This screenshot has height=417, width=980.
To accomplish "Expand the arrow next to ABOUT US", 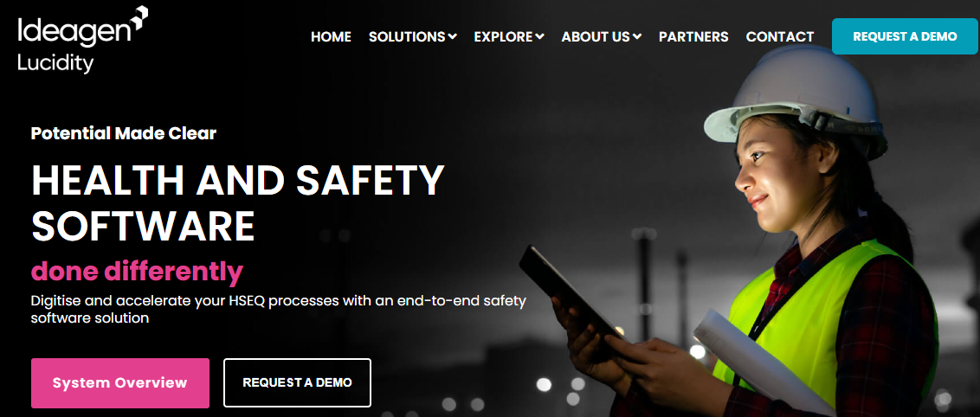I will (637, 37).
